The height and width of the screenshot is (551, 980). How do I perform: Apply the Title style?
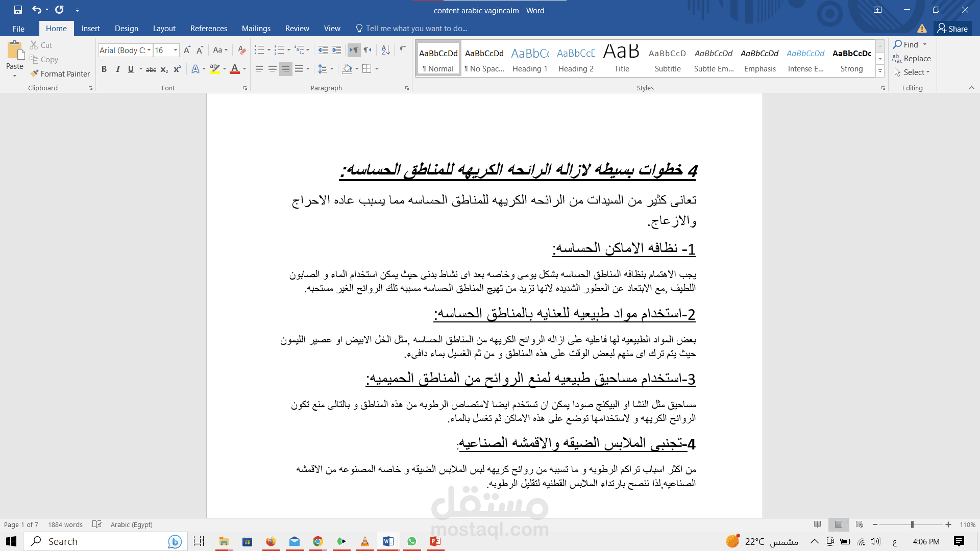coord(622,60)
